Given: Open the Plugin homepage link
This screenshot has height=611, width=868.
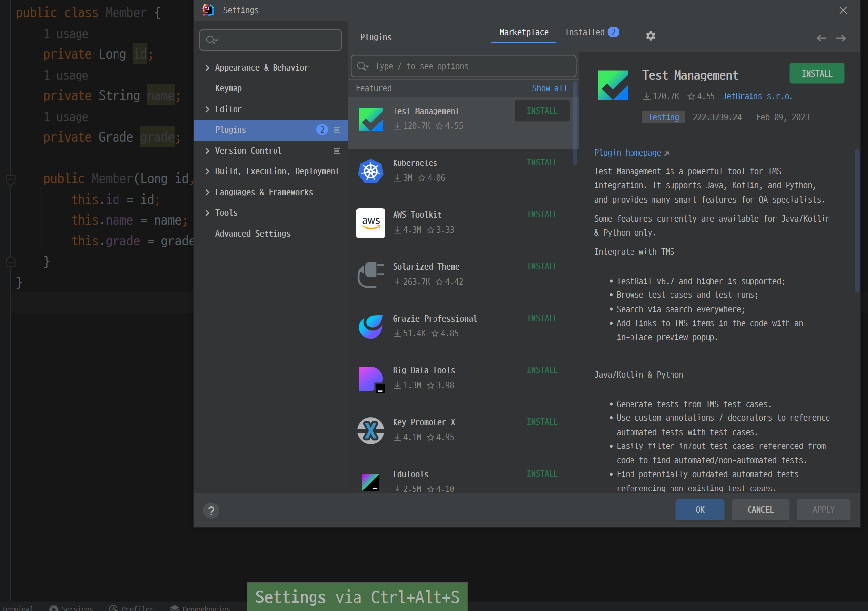Looking at the screenshot, I should click(631, 153).
